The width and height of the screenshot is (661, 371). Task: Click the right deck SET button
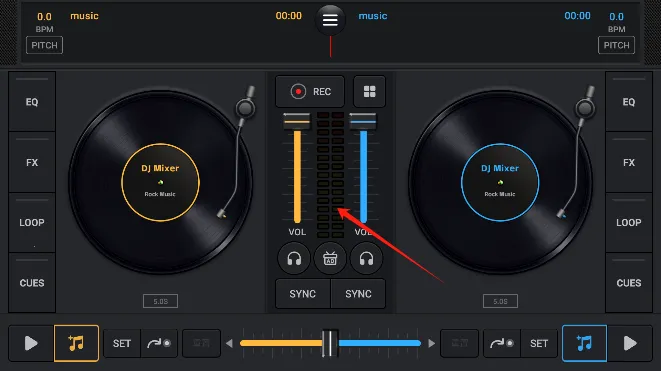[539, 343]
